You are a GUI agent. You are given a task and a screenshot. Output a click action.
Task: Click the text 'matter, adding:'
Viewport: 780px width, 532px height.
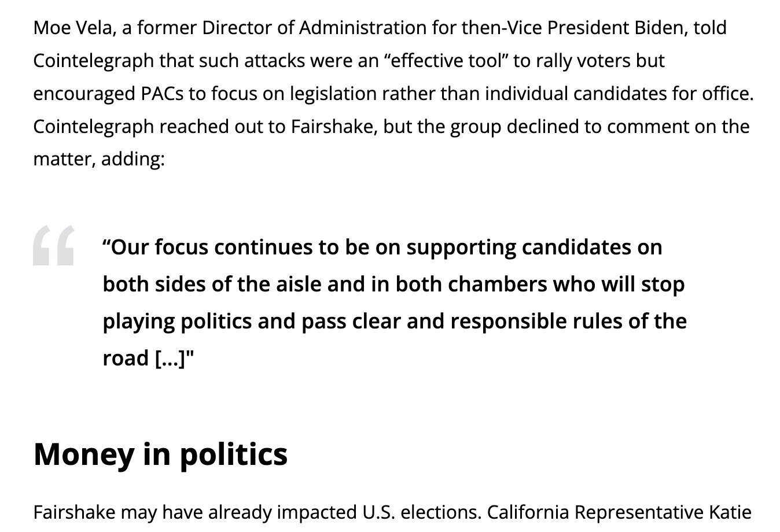pos(99,159)
